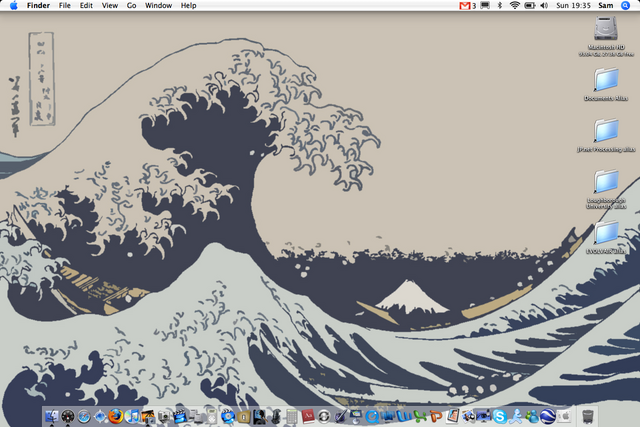Viewport: 640px width, 427px height.
Task: Launch QuickTime Player from the Dock
Action: point(372,416)
